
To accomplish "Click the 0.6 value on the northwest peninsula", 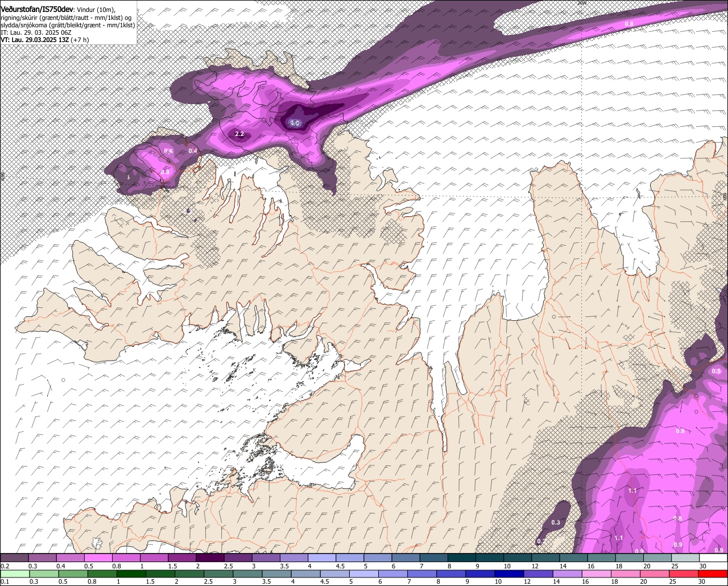I will tap(168, 151).
